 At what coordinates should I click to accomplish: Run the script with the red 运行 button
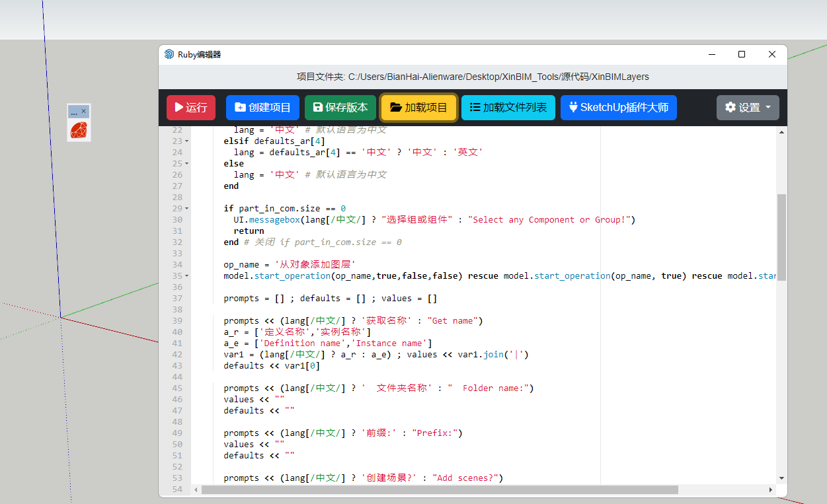[190, 108]
